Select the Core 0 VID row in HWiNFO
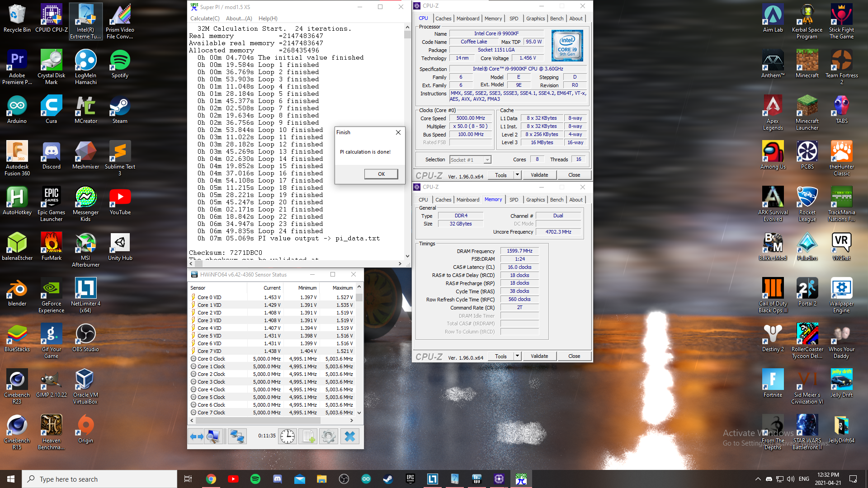 pos(272,297)
